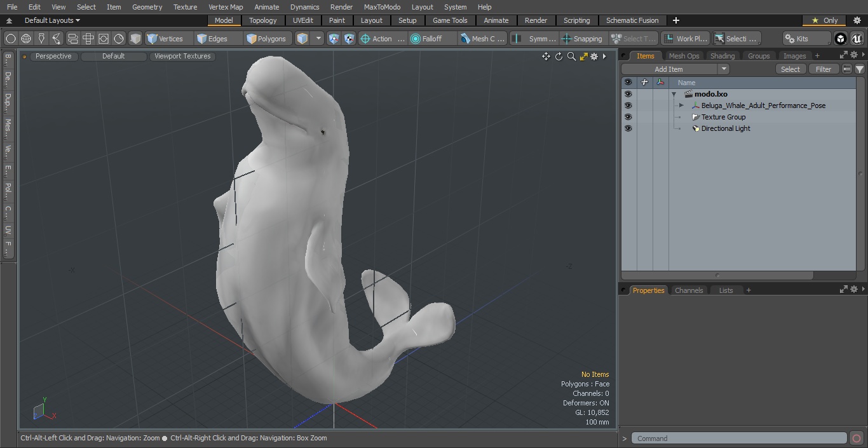Toggle visibility of modo.lxo scene

[628, 94]
